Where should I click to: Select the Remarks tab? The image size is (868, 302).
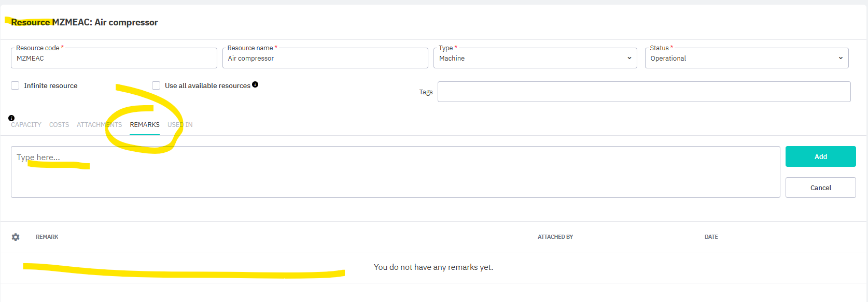coord(145,125)
